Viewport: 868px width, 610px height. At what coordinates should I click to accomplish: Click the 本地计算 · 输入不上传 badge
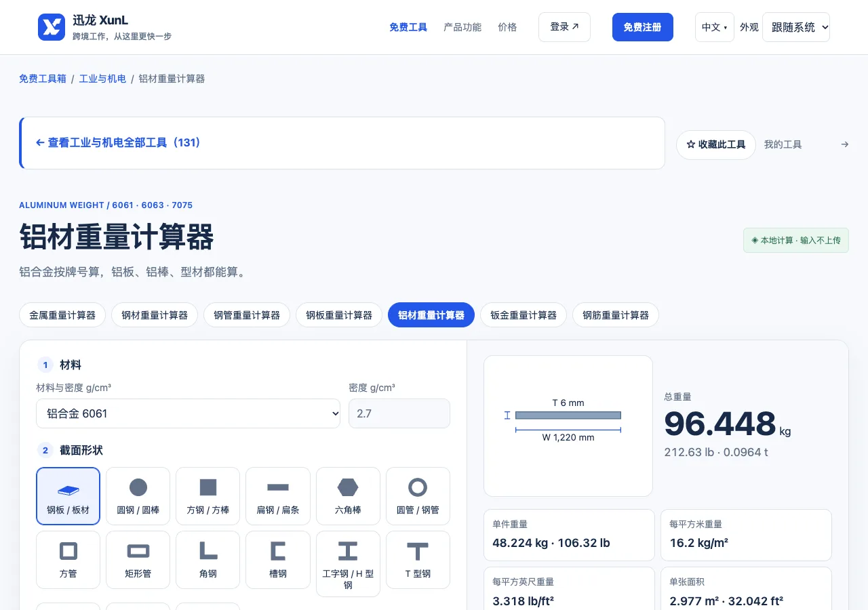796,241
